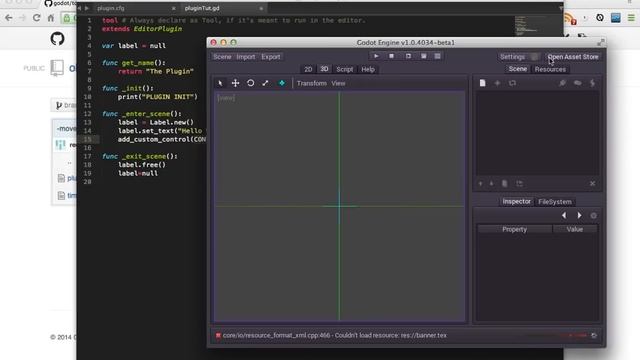
Task: Stop the running project
Action: [391, 56]
